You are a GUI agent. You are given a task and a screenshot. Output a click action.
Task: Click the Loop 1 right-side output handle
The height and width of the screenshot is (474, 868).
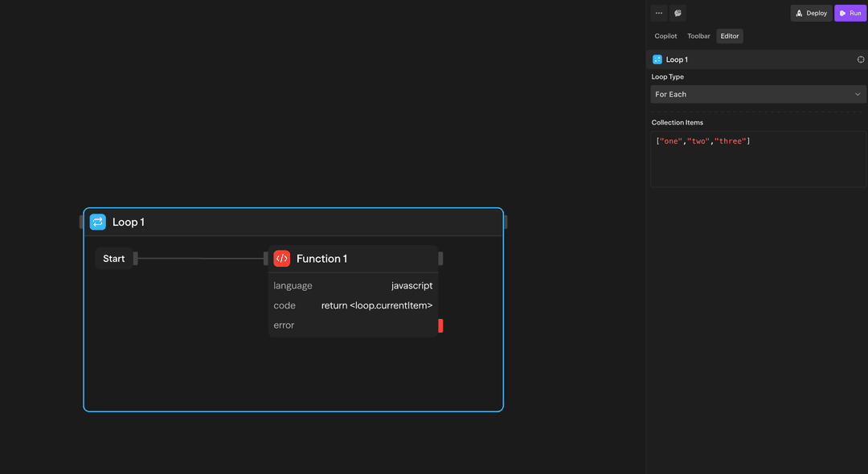(506, 222)
